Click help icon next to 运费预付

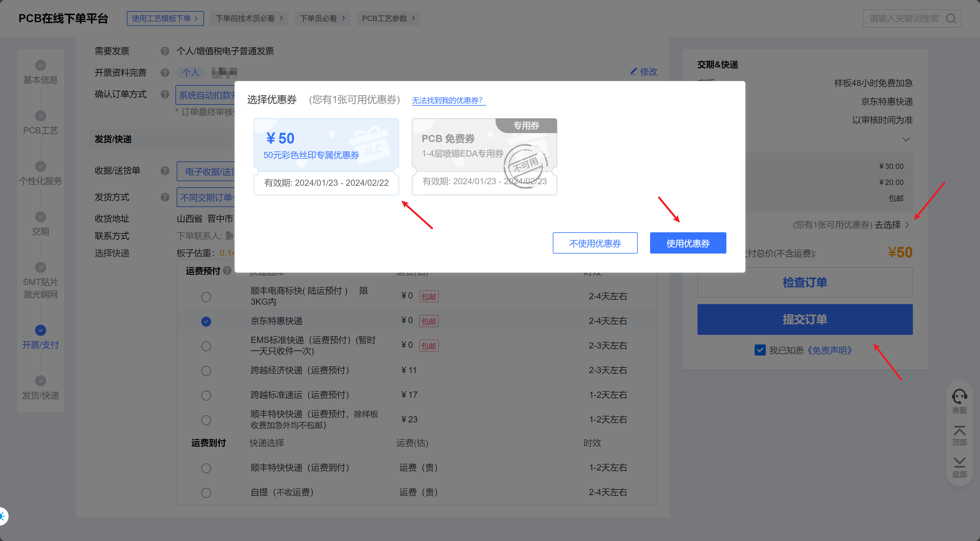227,271
